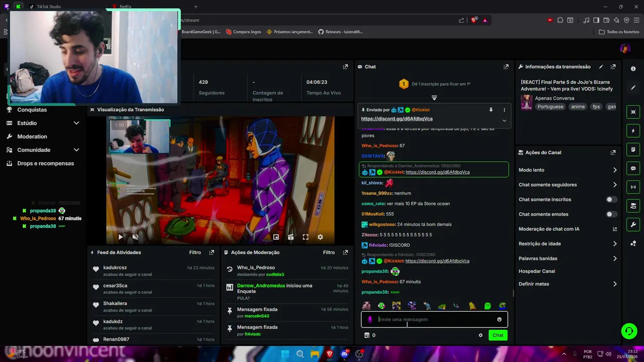The image size is (644, 362).
Task: Open Drops e recompensas in sidebar
Action: click(45, 163)
